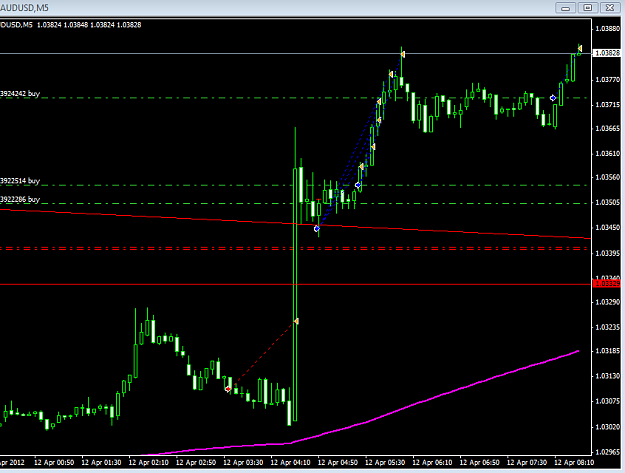625x473 pixels.
Task: Click the 1.03505 price scale label
Action: point(607,202)
